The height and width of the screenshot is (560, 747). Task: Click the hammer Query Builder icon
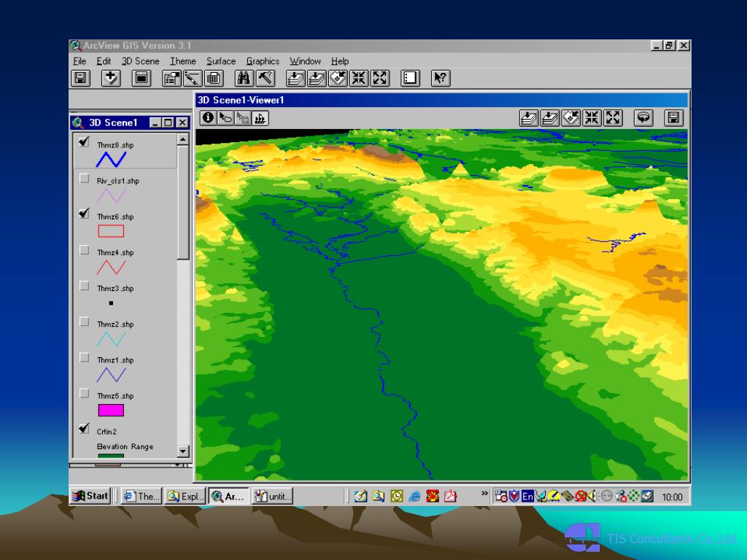[265, 78]
